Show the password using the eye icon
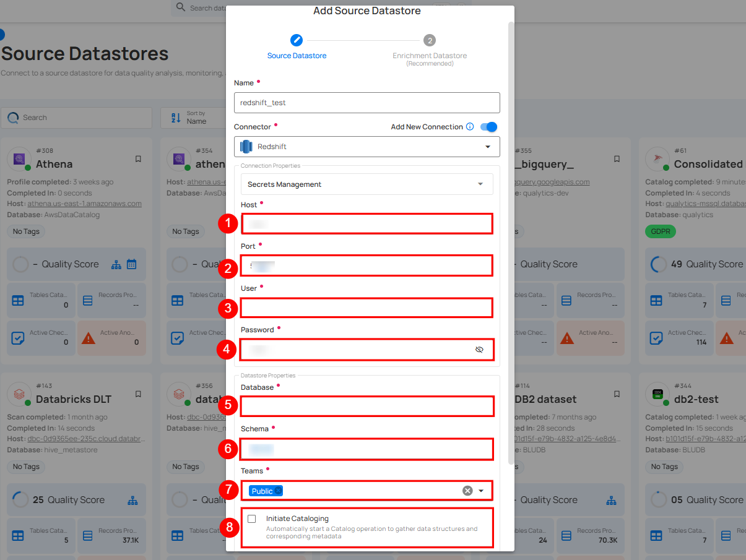 479,350
